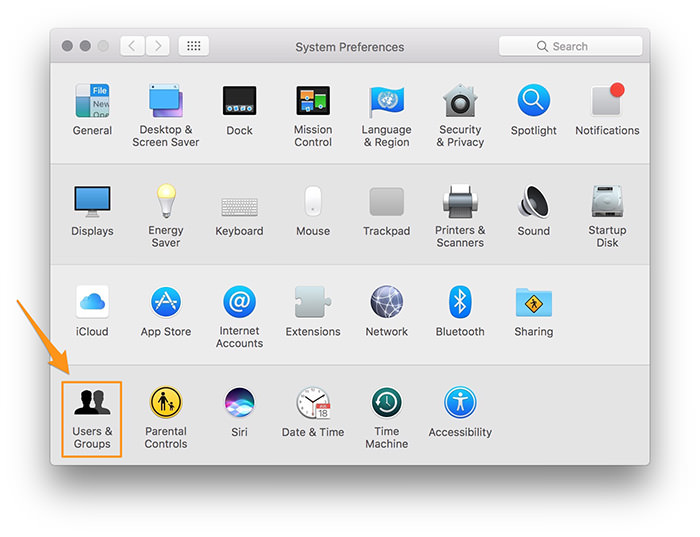This screenshot has height=537, width=700.
Task: Click the back navigation arrow
Action: [133, 46]
